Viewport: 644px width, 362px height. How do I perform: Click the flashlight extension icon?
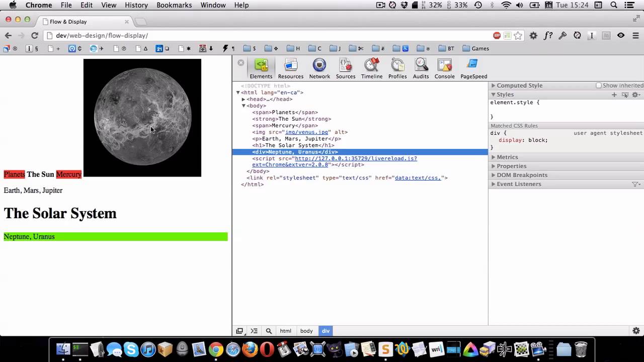coord(562,35)
